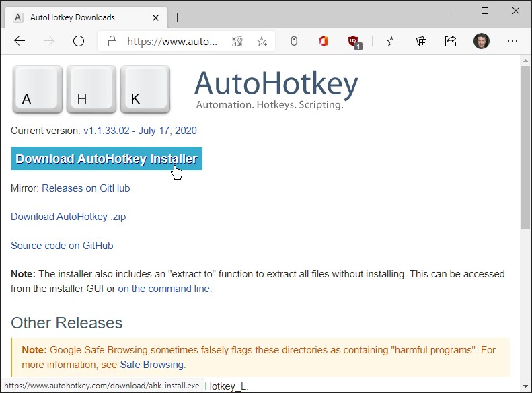Open the uBlock Origin extension icon
532x393 pixels.
(x=354, y=42)
